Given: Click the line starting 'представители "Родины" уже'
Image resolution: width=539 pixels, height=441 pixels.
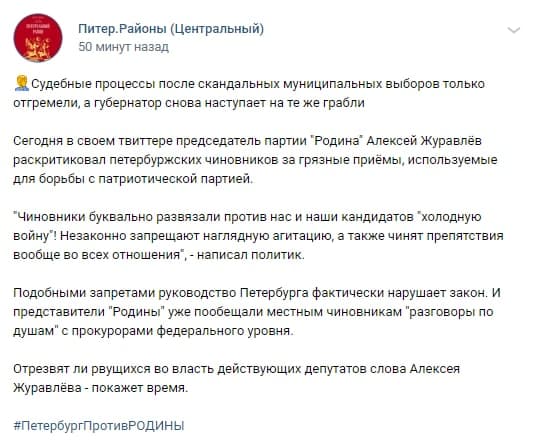Looking at the screenshot, I should tap(253, 312).
